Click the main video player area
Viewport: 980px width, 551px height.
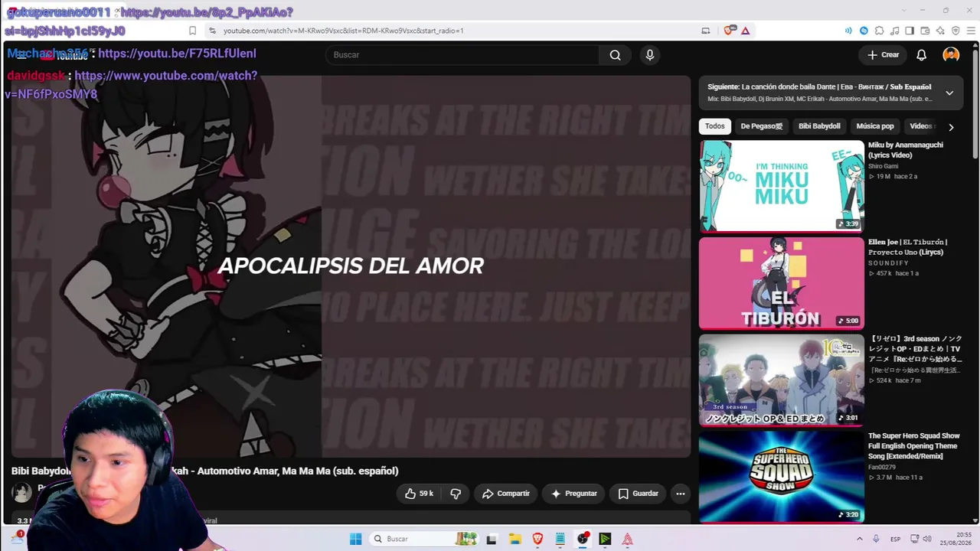tap(351, 266)
